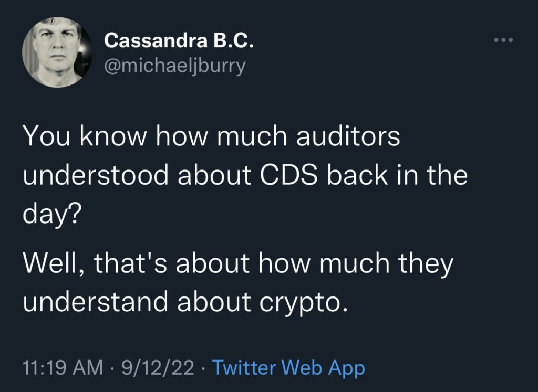538x392 pixels.
Task: Click the Twitter Web App source link
Action: pyautogui.click(x=288, y=367)
